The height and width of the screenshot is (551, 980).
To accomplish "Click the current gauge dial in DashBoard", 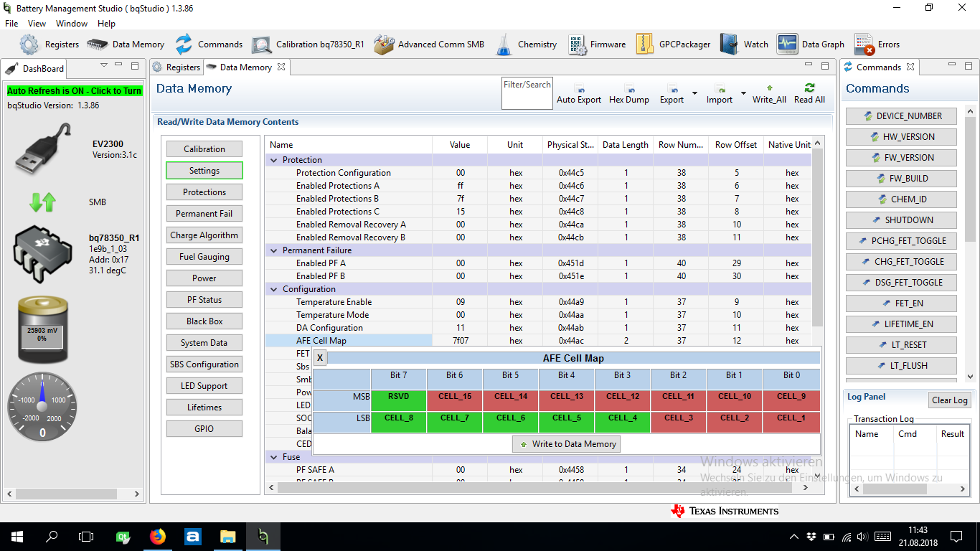I will point(42,406).
